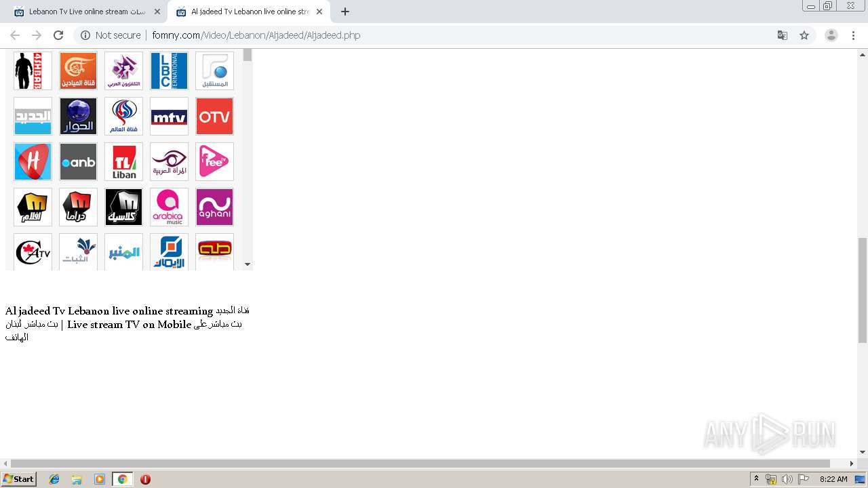Click the channel list scroll up thumb

point(248,55)
